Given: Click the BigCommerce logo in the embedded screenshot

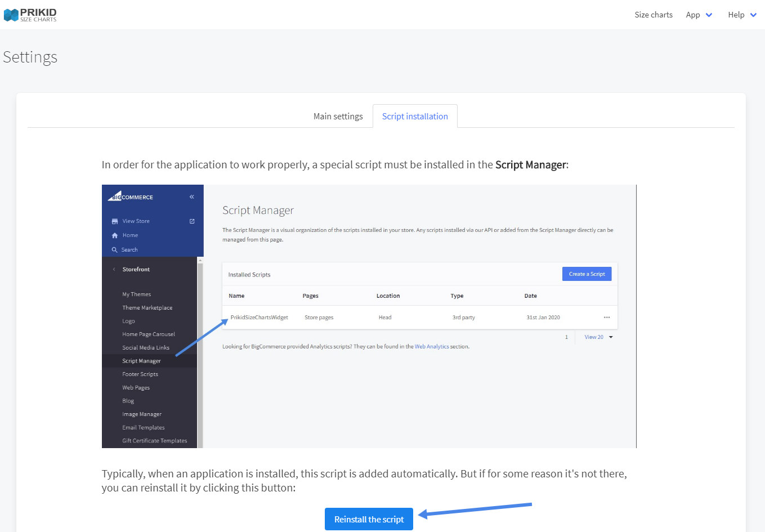Looking at the screenshot, I should click(131, 196).
